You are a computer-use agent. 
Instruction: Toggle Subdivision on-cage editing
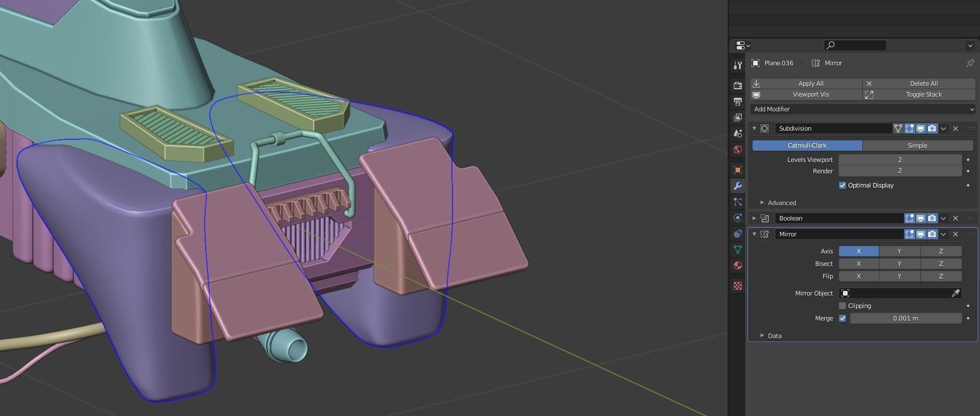coord(898,128)
